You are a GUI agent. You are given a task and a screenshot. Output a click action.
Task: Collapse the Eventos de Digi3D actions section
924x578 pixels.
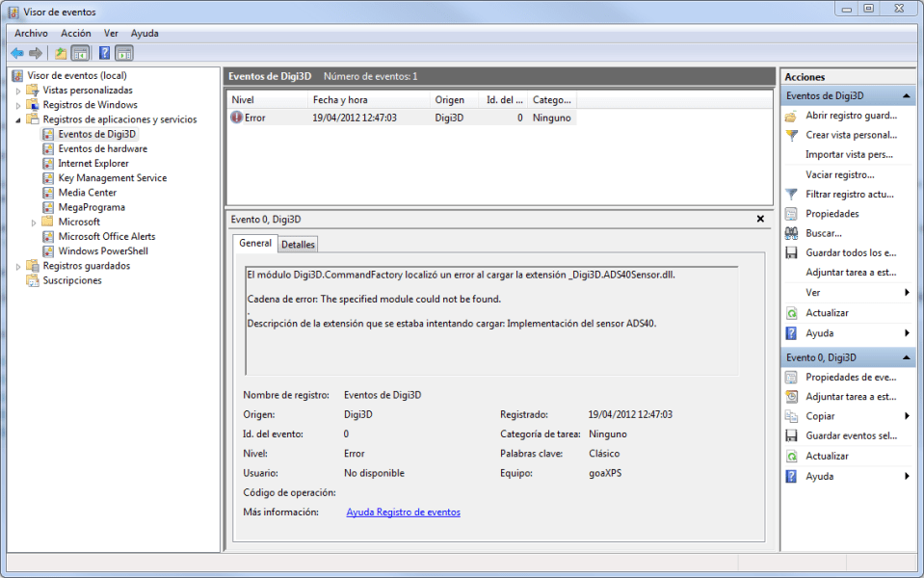[907, 96]
